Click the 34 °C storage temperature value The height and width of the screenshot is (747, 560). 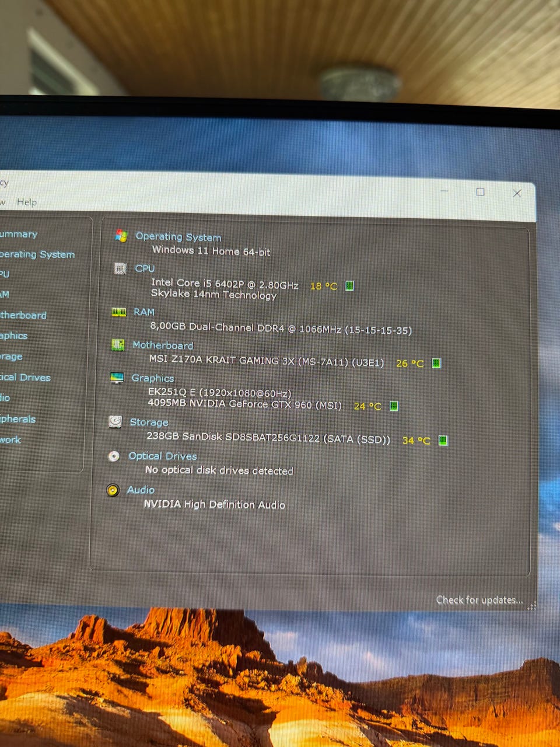click(416, 440)
